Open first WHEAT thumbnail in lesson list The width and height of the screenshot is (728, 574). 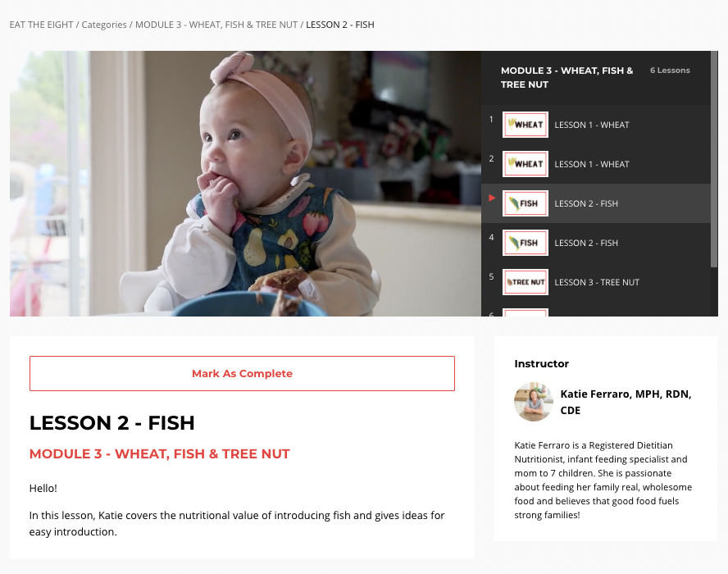(526, 125)
